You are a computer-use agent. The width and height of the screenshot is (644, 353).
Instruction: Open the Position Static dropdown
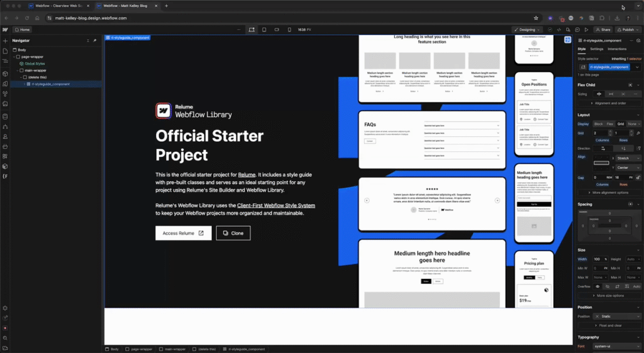point(614,316)
